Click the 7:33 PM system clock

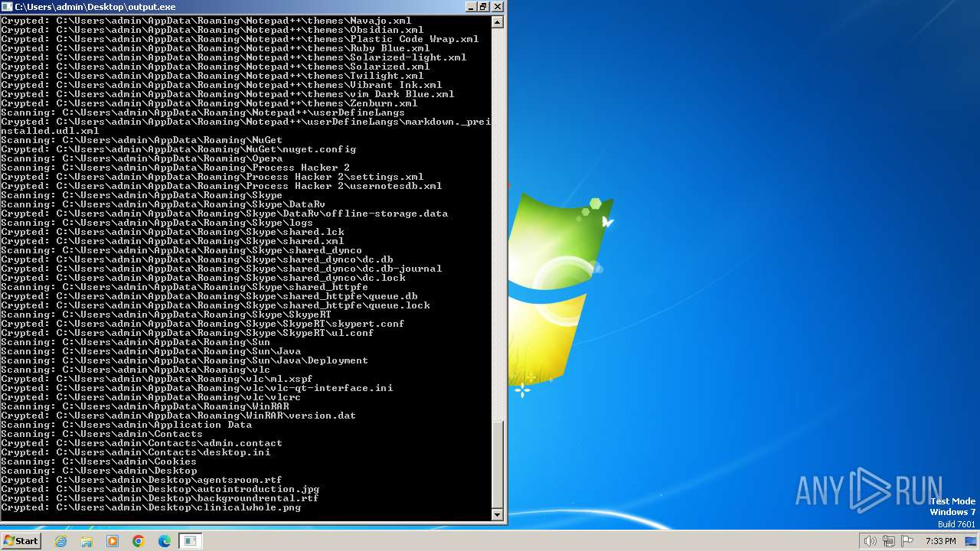click(x=941, y=541)
